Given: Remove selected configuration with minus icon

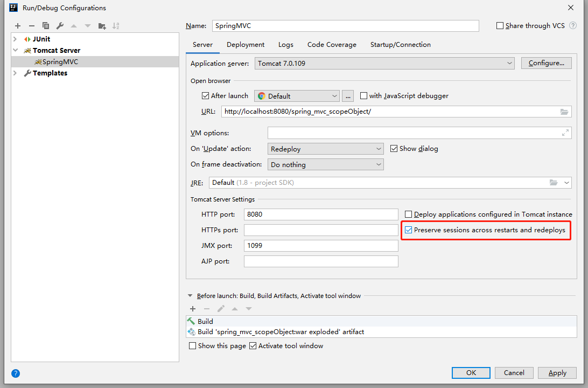Looking at the screenshot, I should (31, 26).
